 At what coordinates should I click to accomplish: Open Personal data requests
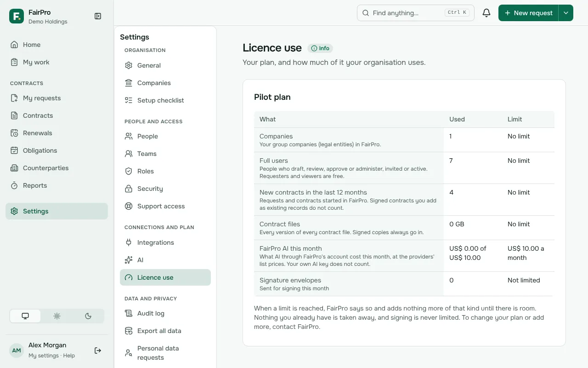coord(165,353)
